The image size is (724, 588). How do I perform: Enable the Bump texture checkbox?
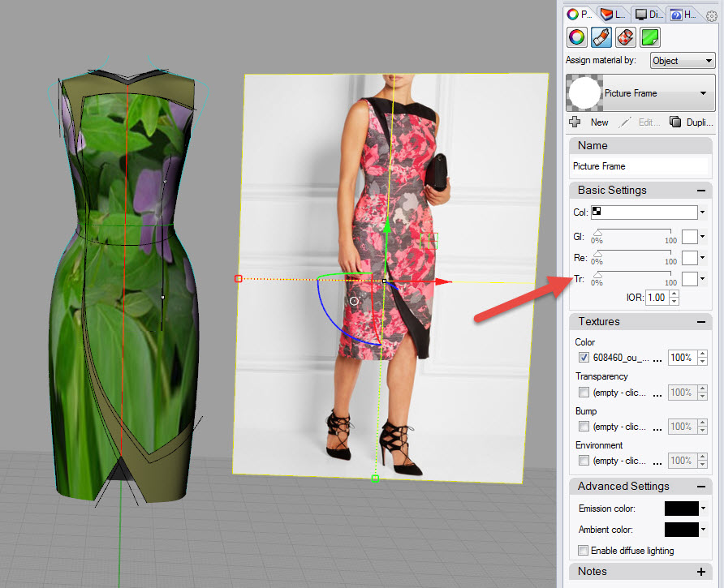pyautogui.click(x=584, y=427)
